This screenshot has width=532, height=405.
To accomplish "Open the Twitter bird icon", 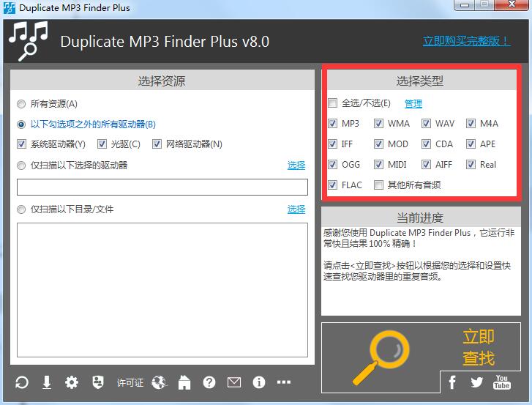I will pyautogui.click(x=476, y=382).
